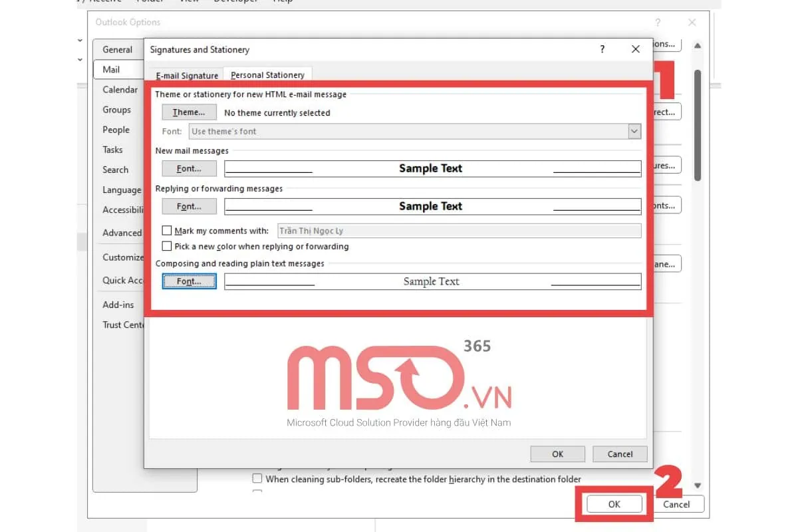Expand the Use theme's font dropdown
The width and height of the screenshot is (798, 532).
tap(634, 131)
